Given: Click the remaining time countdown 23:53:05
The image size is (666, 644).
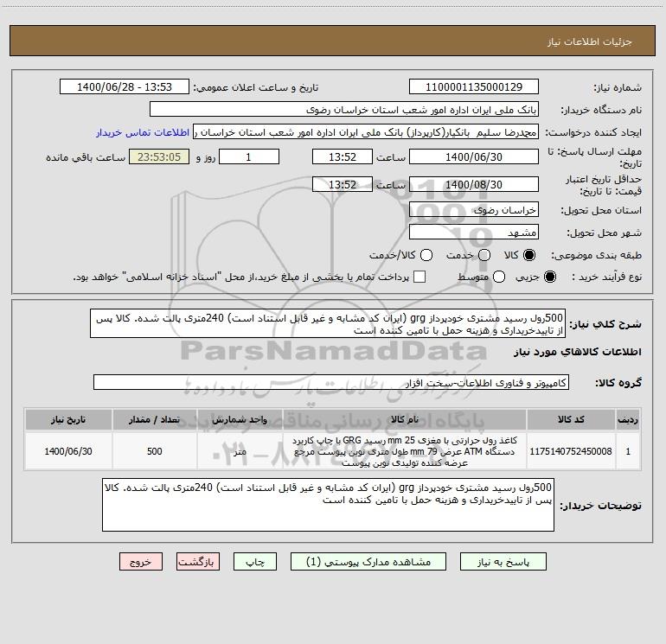Looking at the screenshot, I should tap(159, 156).
